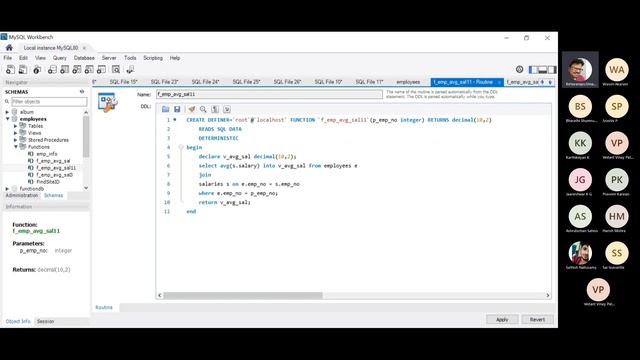Expand the album schema node

point(7,112)
